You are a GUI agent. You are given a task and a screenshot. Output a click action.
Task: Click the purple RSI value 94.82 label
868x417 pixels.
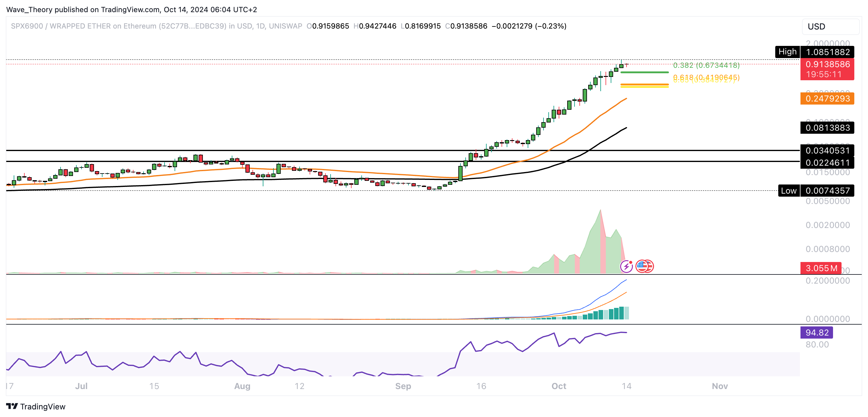816,333
